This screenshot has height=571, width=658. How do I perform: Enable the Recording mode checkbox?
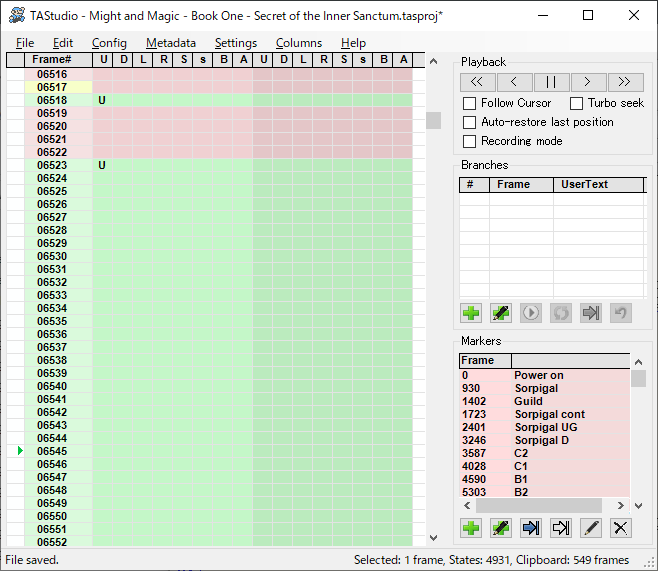[x=469, y=141]
